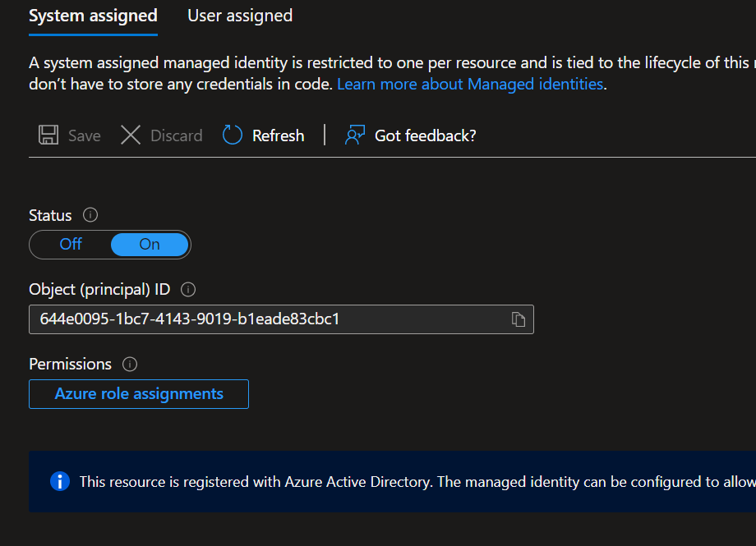
Task: Click the Save floppy disk icon
Action: pyautogui.click(x=48, y=135)
